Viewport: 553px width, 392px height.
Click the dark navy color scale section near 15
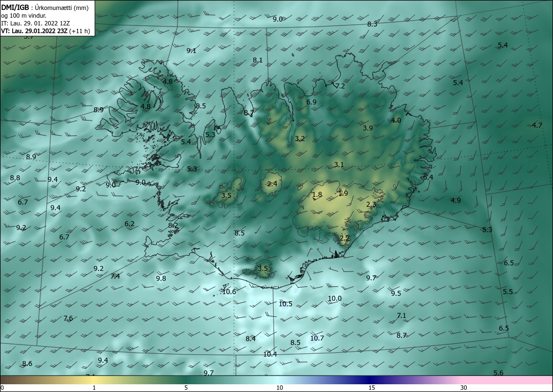click(x=371, y=380)
